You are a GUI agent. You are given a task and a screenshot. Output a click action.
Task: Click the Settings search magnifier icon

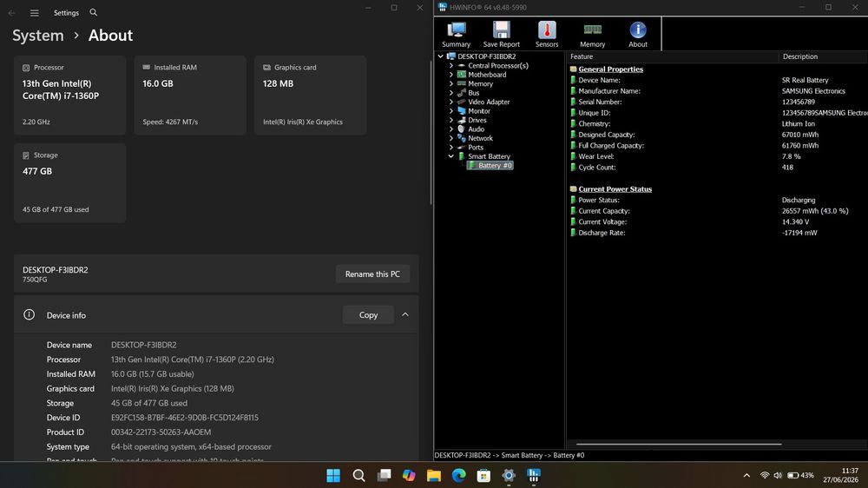94,12
